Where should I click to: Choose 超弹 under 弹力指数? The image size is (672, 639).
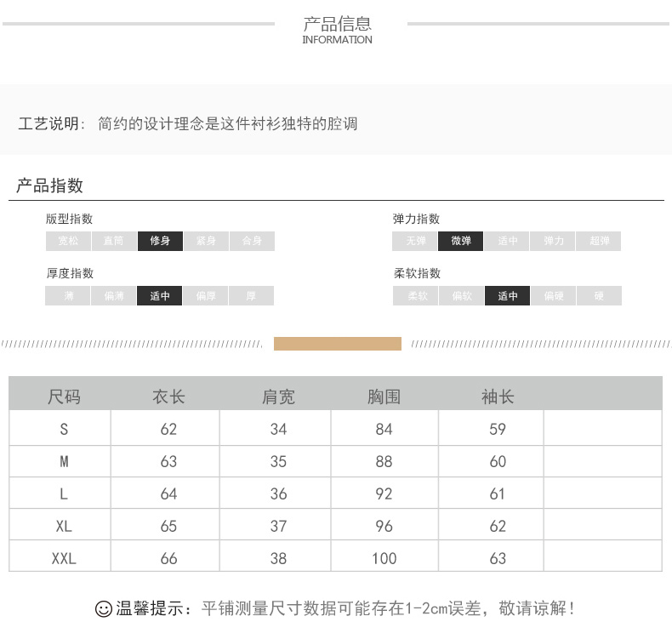[x=599, y=241]
